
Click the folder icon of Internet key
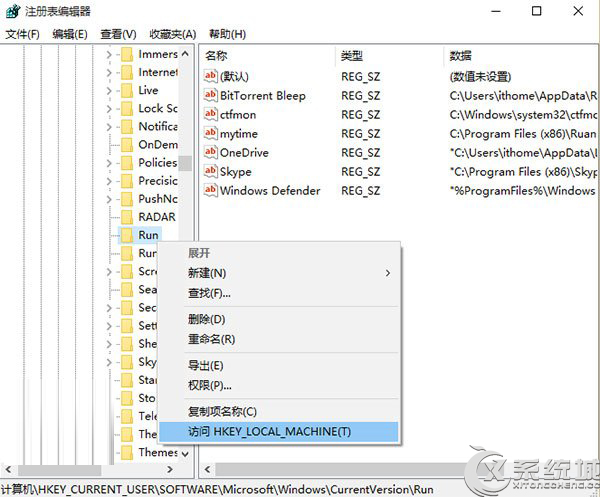click(127, 72)
